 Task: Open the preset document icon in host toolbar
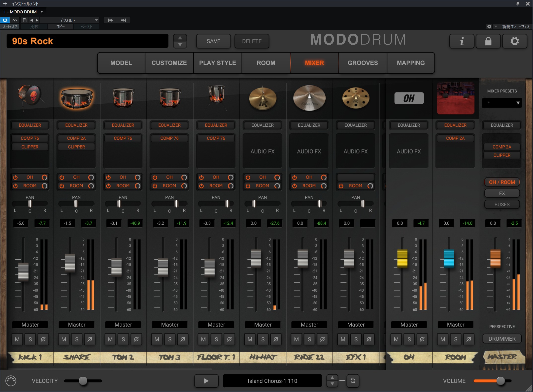click(x=24, y=20)
